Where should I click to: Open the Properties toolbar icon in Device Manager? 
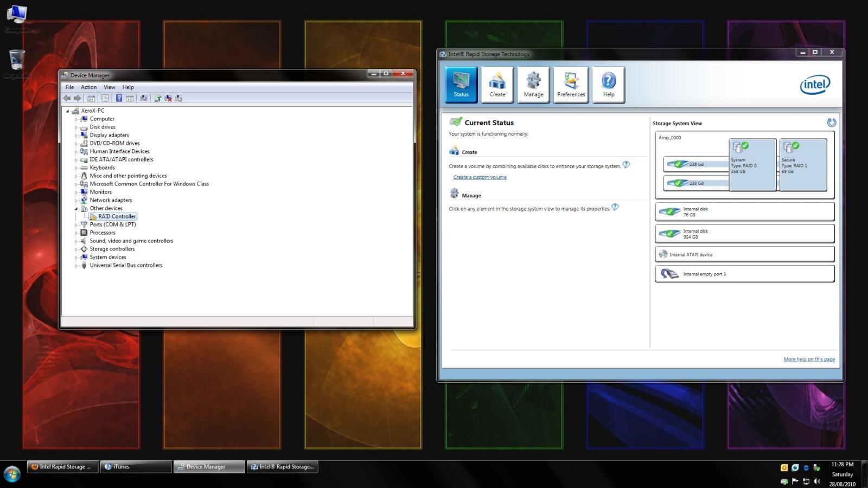105,98
